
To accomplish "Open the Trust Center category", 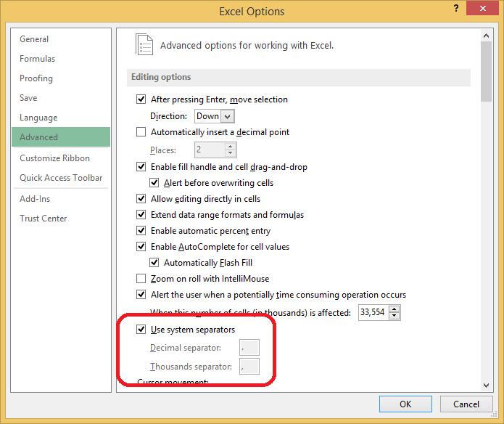I will [61, 219].
